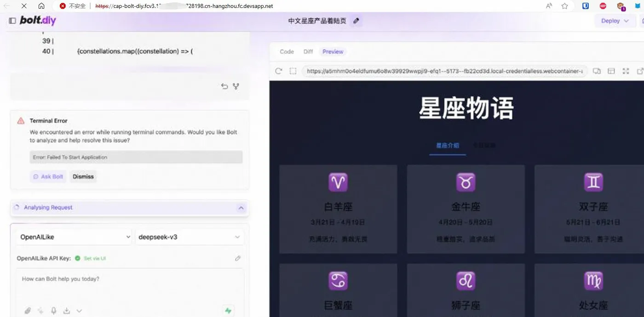Click the 星座物语 page heading

coord(466,108)
